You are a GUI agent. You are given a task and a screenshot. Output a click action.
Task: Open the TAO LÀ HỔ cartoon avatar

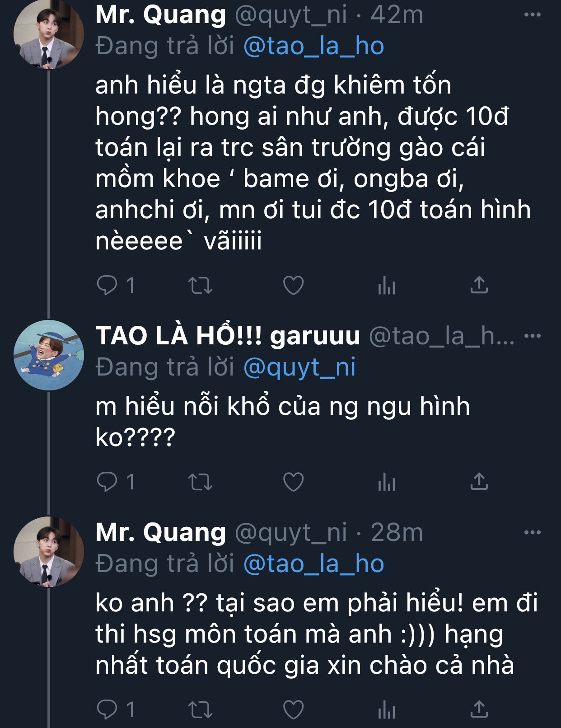48,355
